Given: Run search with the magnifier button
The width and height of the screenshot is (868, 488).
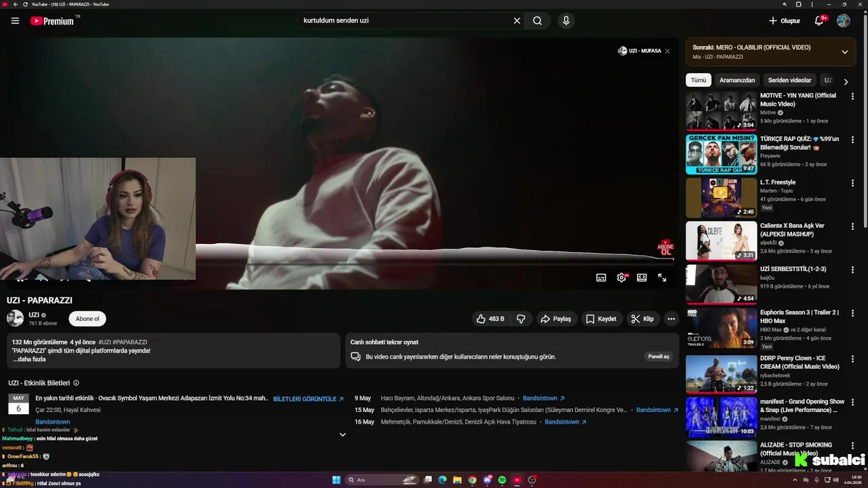Looking at the screenshot, I should (x=537, y=21).
